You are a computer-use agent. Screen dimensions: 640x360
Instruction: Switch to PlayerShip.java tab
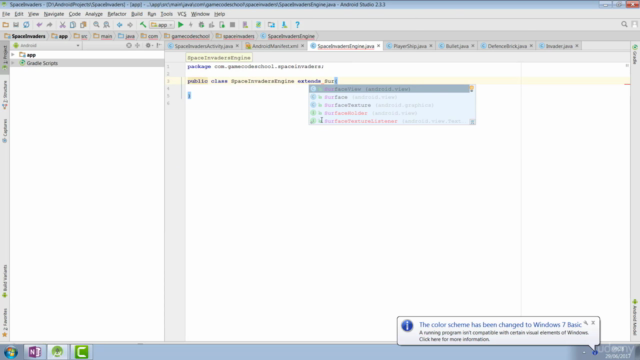tap(409, 46)
